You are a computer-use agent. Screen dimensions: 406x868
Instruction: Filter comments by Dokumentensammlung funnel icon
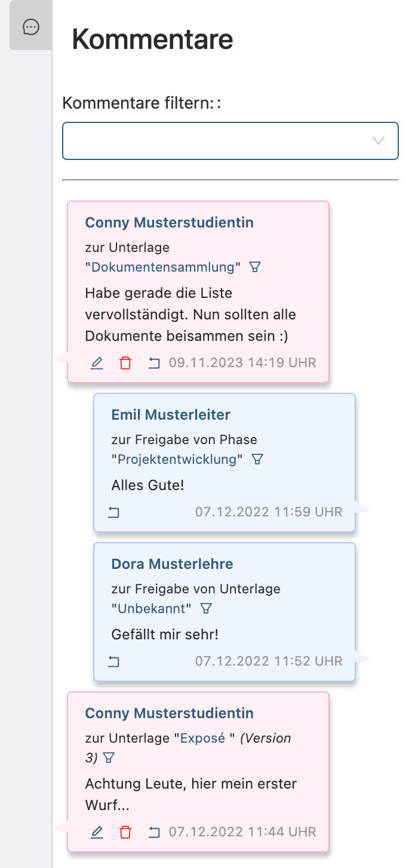pos(255,267)
